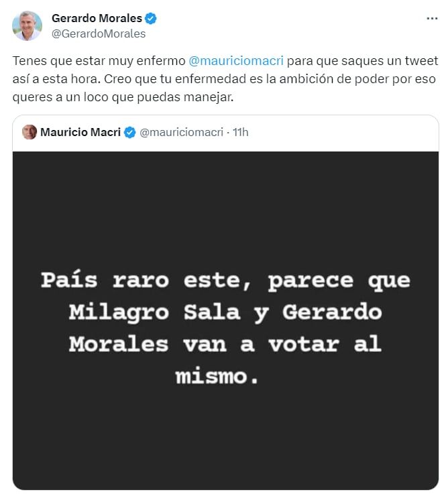Click verified badge next to Mauricio Macri
The image size is (448, 496).
(x=130, y=132)
